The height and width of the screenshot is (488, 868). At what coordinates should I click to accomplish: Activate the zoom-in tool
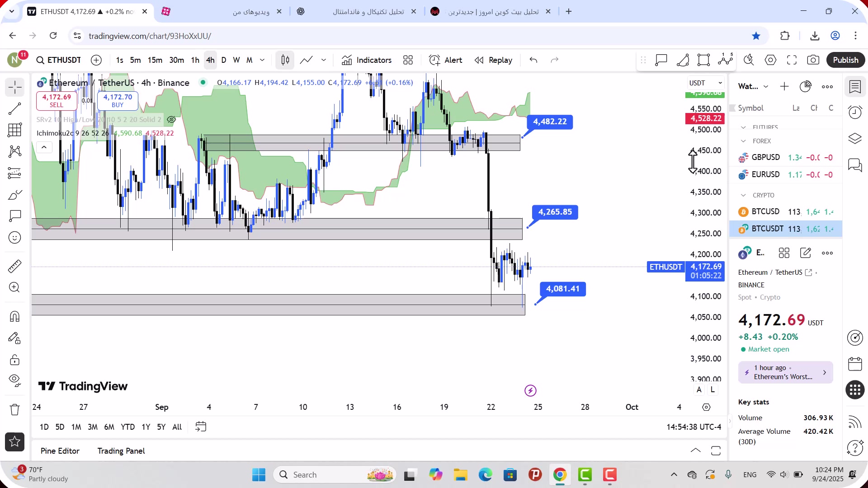[x=14, y=287]
